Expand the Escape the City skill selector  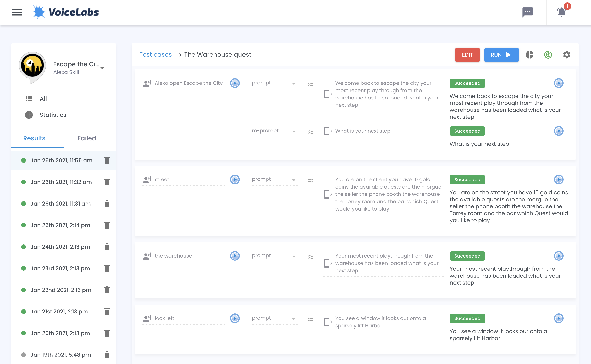pyautogui.click(x=102, y=68)
